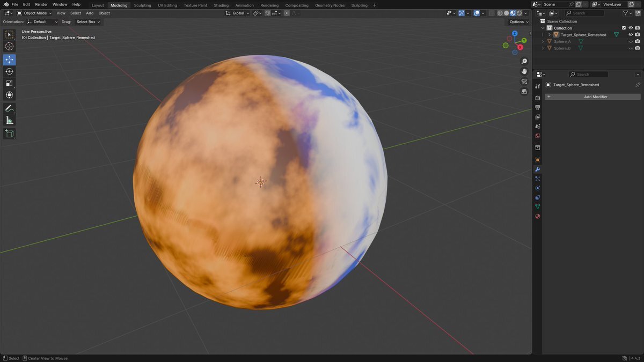Activate the Cursor tool
Image resolution: width=644 pixels, height=362 pixels.
point(10,47)
